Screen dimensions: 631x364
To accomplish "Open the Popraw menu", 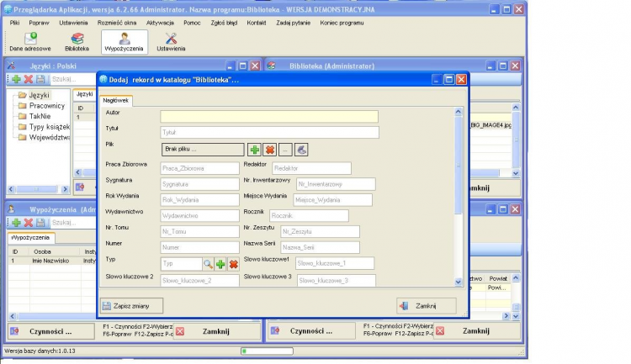I will [x=39, y=23].
